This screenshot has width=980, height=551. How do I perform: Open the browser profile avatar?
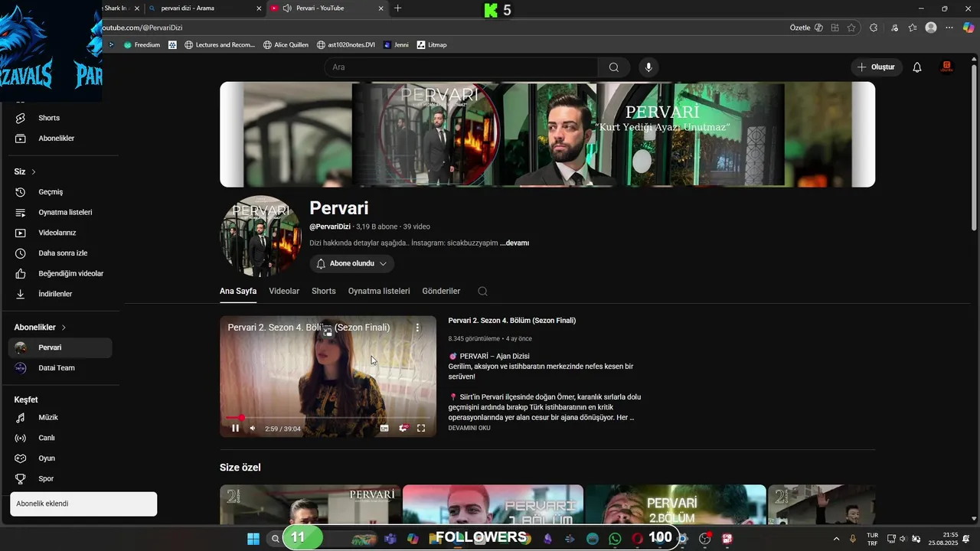click(x=931, y=28)
